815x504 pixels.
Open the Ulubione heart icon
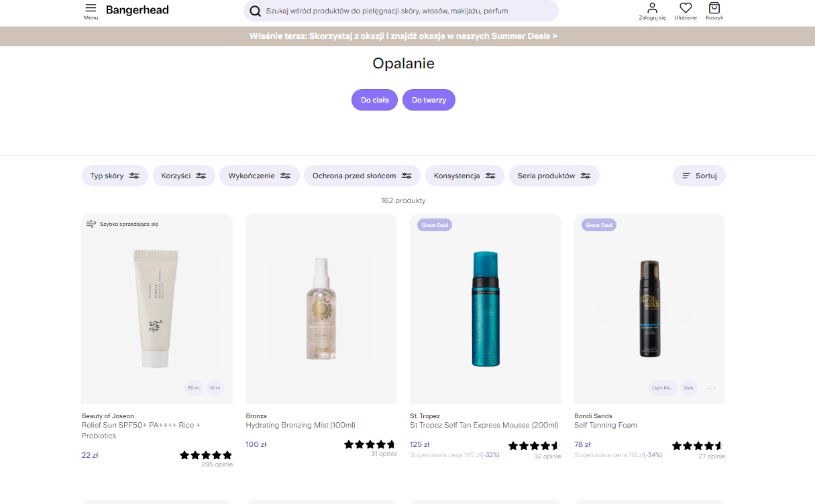686,8
